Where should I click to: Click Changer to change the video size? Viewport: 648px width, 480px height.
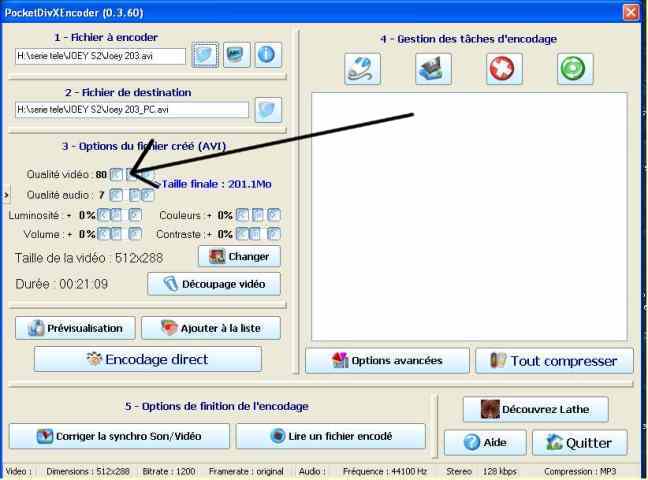pos(239,256)
